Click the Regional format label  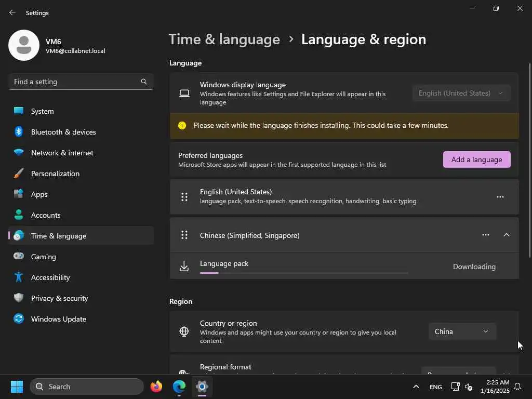[x=225, y=367]
